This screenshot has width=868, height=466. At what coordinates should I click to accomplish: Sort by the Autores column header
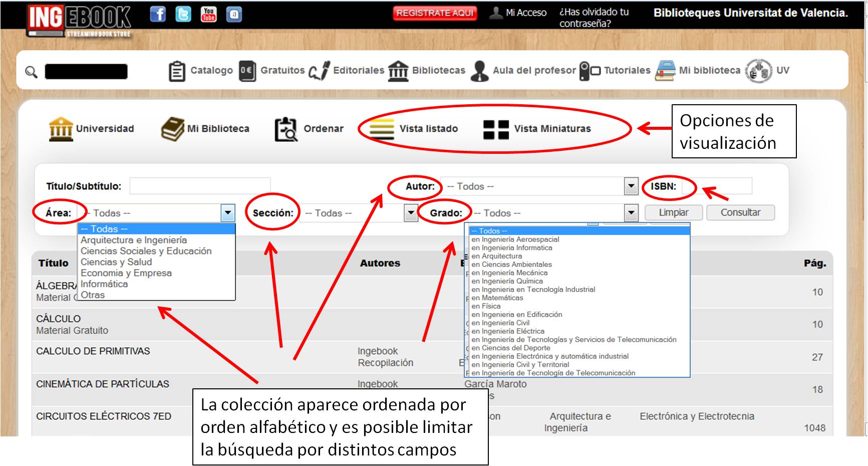380,263
